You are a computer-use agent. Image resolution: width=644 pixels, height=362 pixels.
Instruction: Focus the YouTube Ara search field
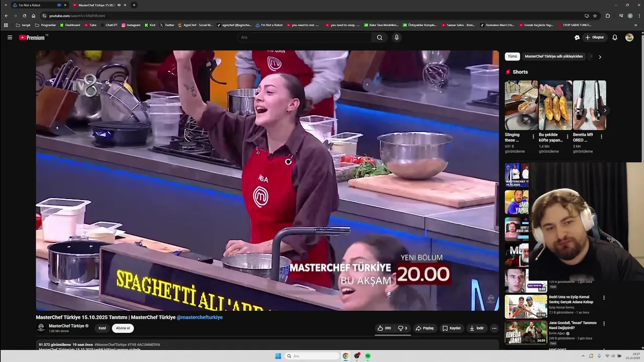(x=304, y=37)
